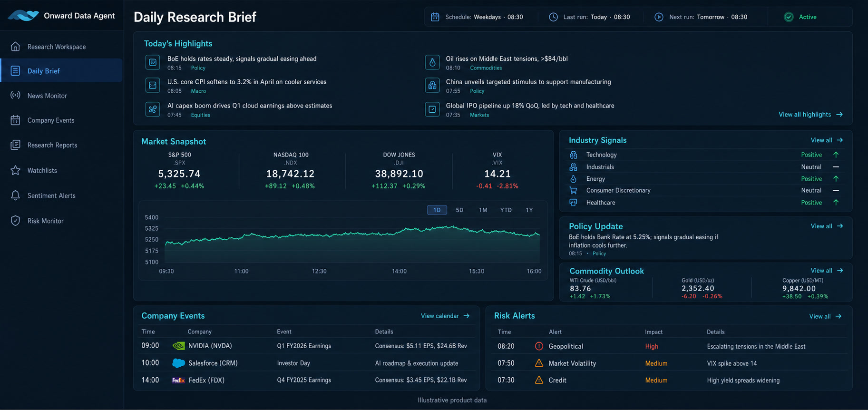Switch chart to 1Y range

(x=529, y=210)
